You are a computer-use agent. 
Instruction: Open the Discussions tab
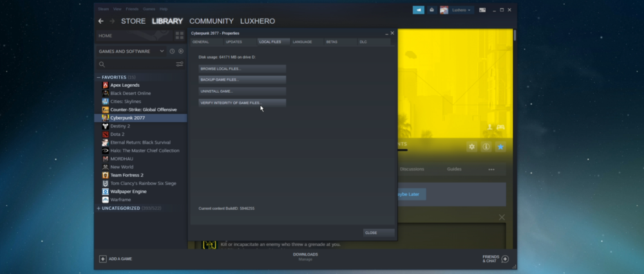[x=412, y=169]
